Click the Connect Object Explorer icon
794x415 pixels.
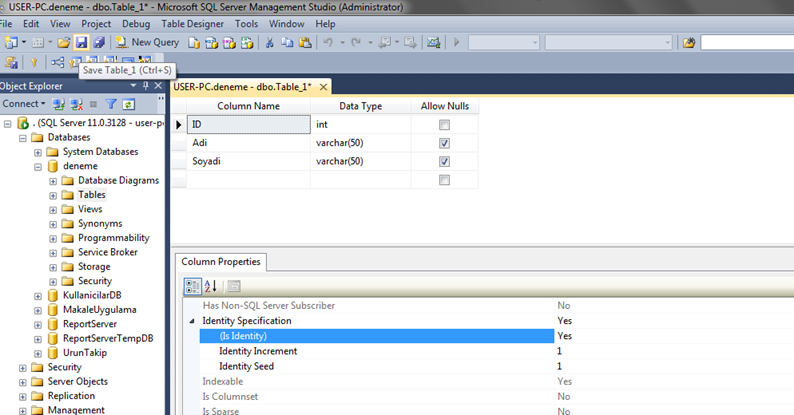click(x=59, y=104)
